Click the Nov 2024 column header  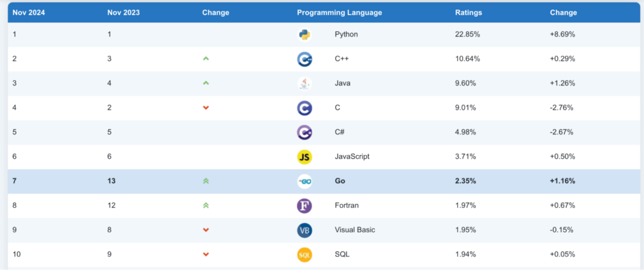point(28,13)
